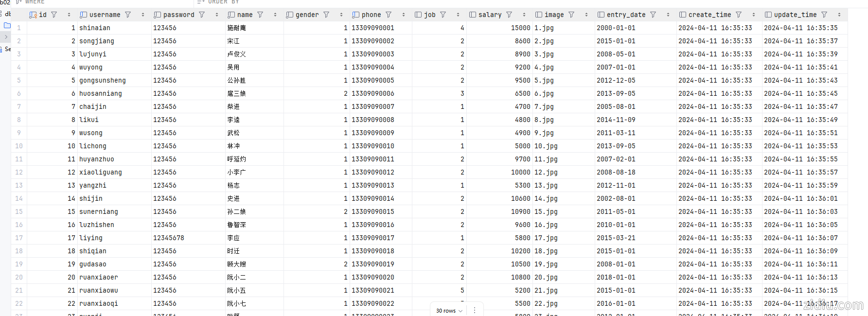This screenshot has width=868, height=316.
Task: Click the folder icon in left sidebar
Action: (x=7, y=25)
